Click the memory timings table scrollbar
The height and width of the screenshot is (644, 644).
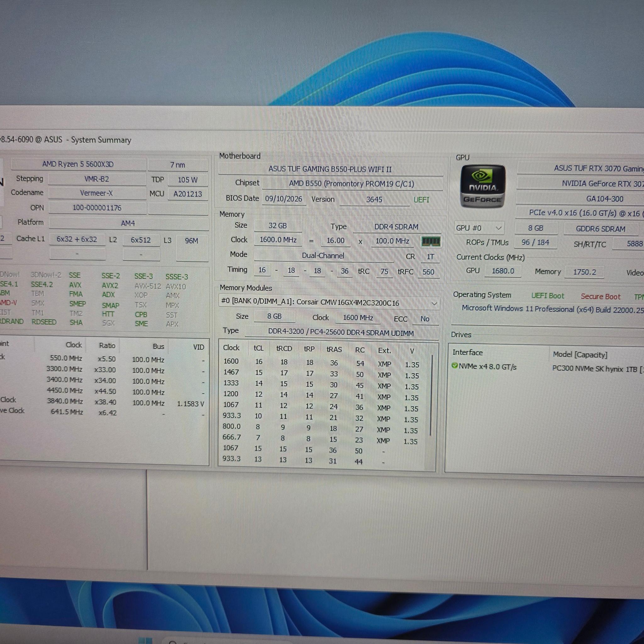point(431,395)
